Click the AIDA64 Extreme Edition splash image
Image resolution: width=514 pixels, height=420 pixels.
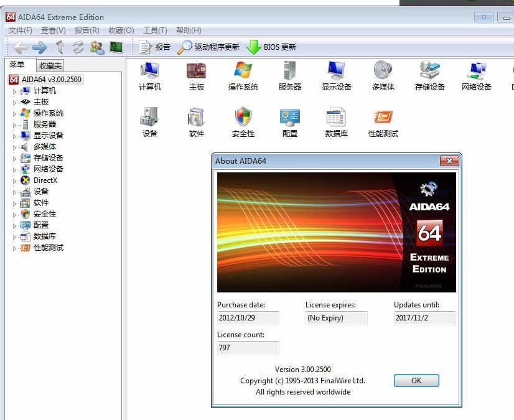(336, 233)
